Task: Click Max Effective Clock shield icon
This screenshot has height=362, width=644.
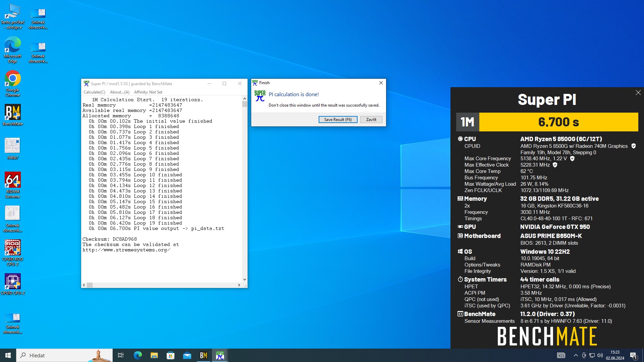Action: (555, 165)
